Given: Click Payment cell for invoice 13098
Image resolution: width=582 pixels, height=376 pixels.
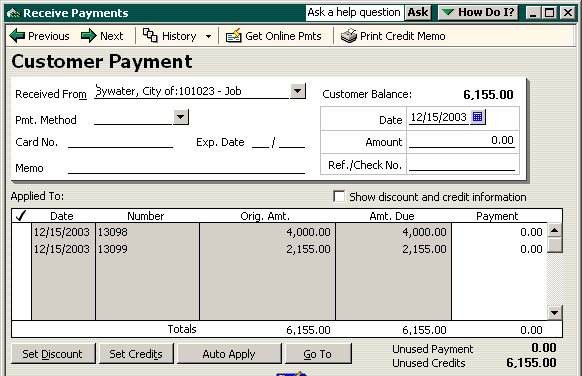Looking at the screenshot, I should (x=499, y=232).
